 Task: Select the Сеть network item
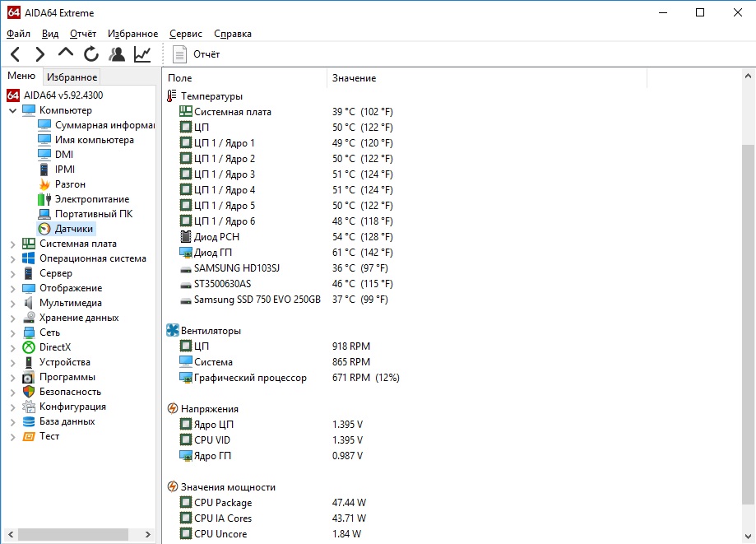[x=41, y=332]
